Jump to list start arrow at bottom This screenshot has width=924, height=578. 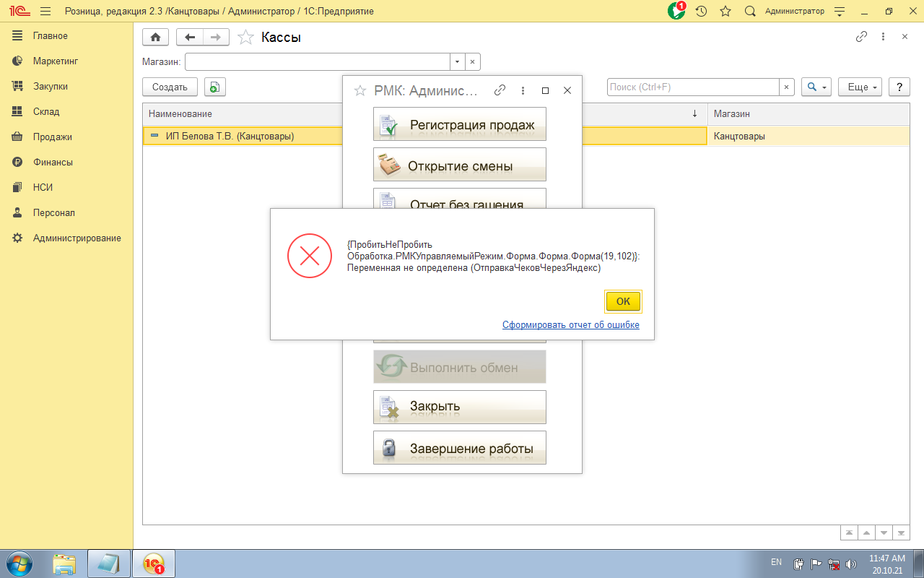click(850, 532)
